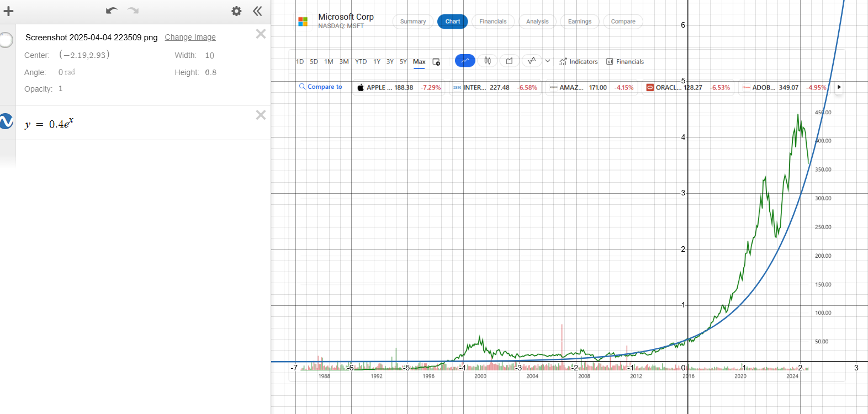This screenshot has width=868, height=414.
Task: Click the image Height value field
Action: pos(210,72)
